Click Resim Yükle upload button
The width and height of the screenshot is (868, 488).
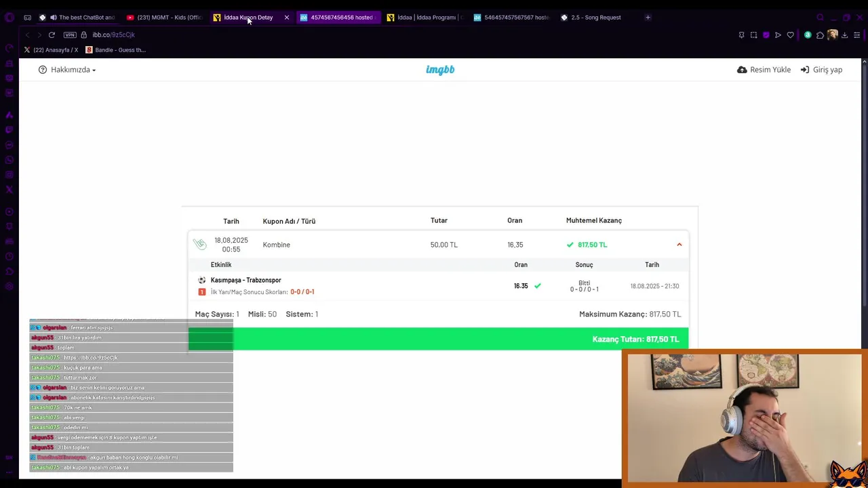coord(764,70)
